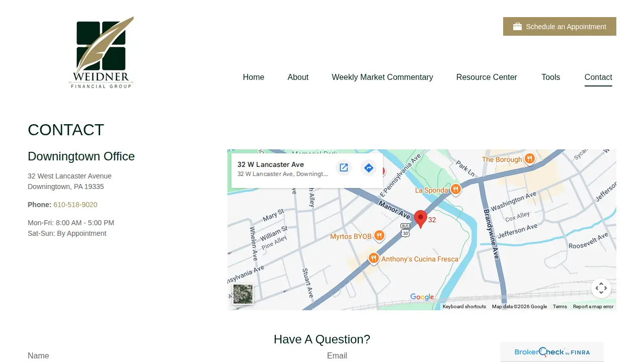This screenshot has width=644, height=362.
Task: Click the 32 W Lancaster Ave map title
Action: coord(271,164)
